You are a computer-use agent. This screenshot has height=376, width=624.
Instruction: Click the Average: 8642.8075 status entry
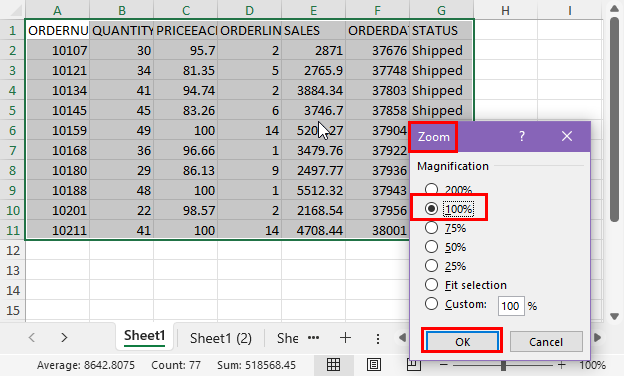coord(86,365)
